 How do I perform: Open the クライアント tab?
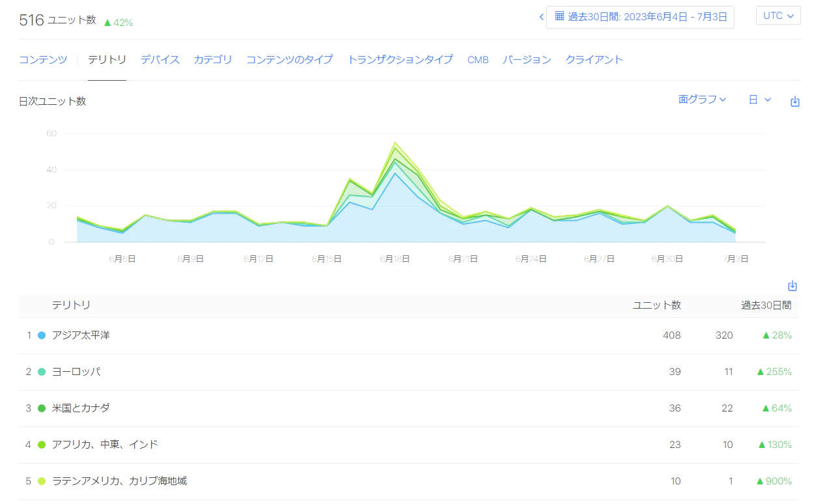[594, 59]
